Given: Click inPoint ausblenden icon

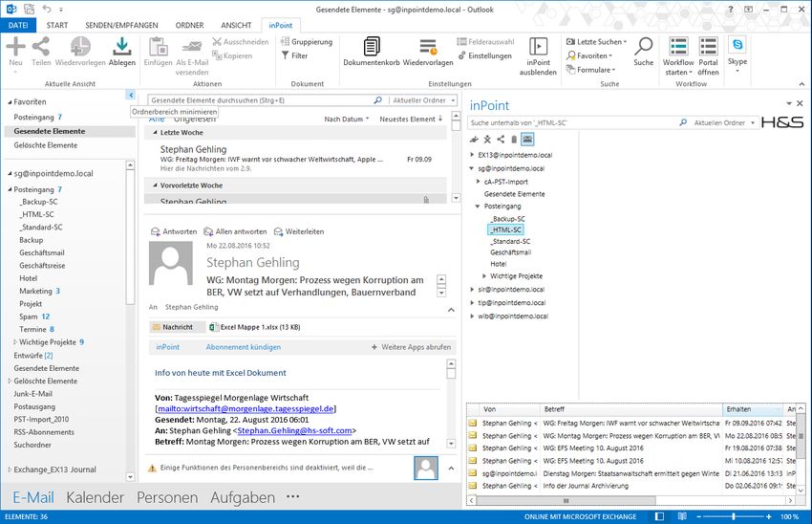Looking at the screenshot, I should [538, 46].
